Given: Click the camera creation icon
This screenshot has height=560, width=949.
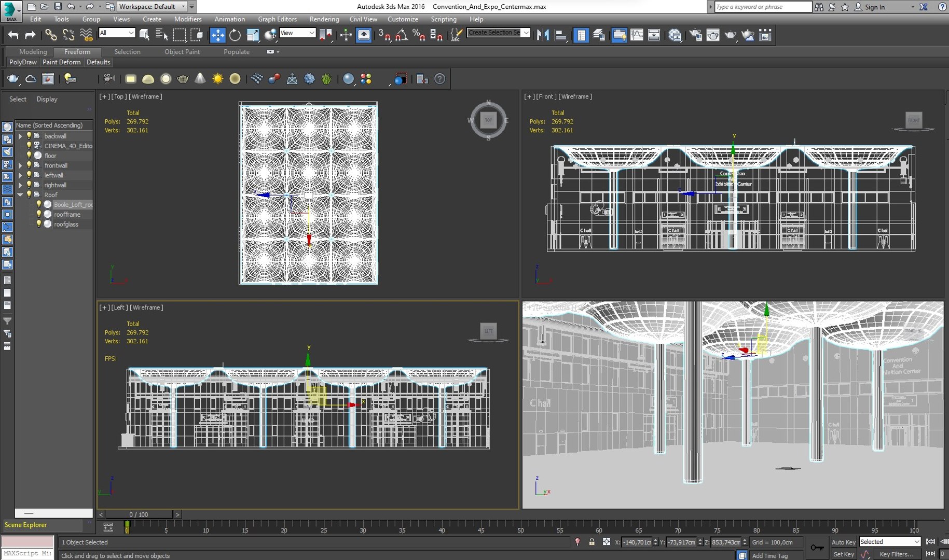Looking at the screenshot, I should tap(108, 79).
